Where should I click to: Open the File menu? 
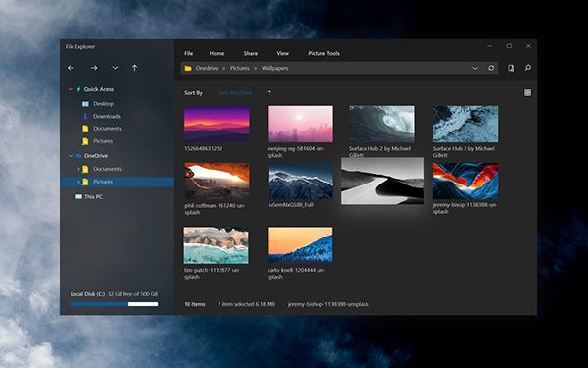188,53
